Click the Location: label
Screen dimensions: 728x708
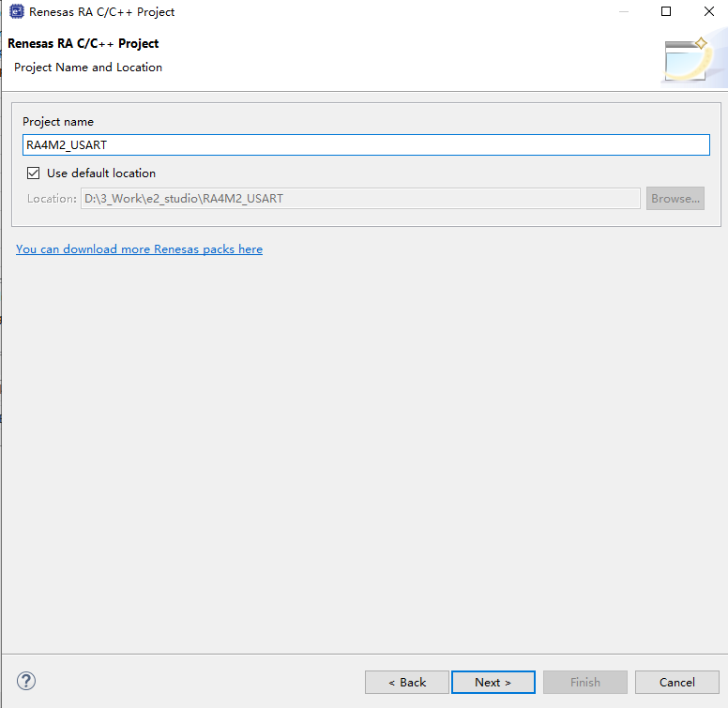click(x=52, y=199)
